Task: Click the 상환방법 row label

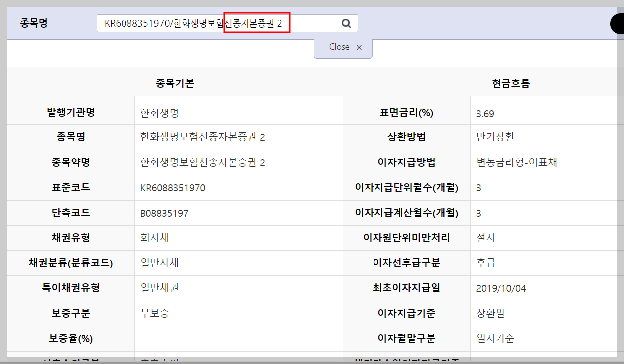Action: click(x=406, y=137)
